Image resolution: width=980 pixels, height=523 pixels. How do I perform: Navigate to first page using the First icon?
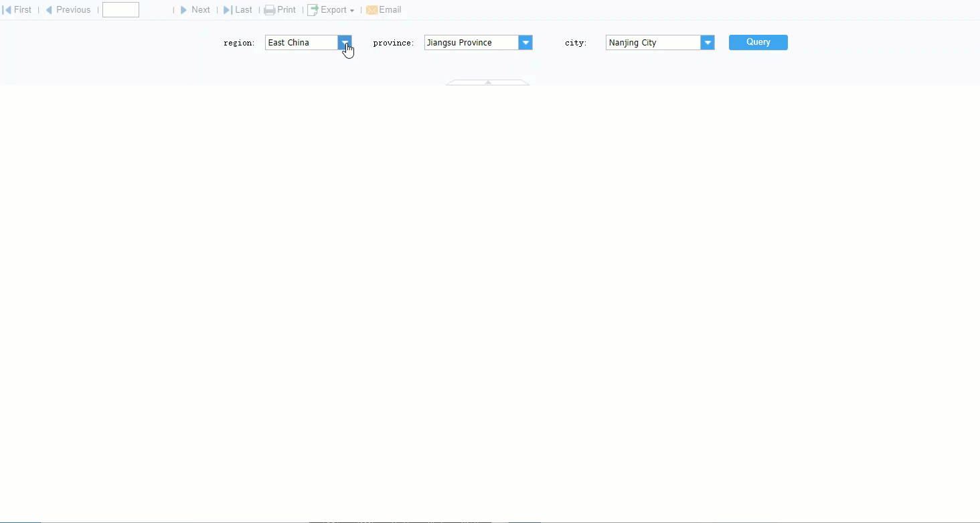pos(7,9)
